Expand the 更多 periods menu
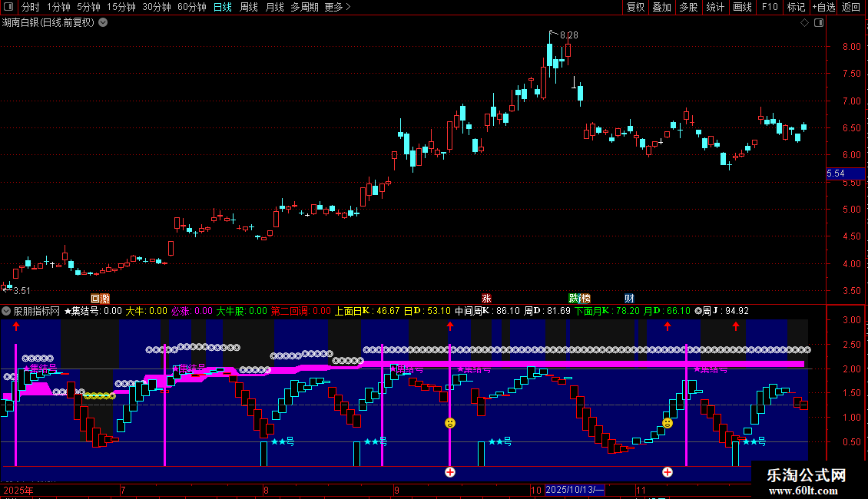 (x=337, y=7)
